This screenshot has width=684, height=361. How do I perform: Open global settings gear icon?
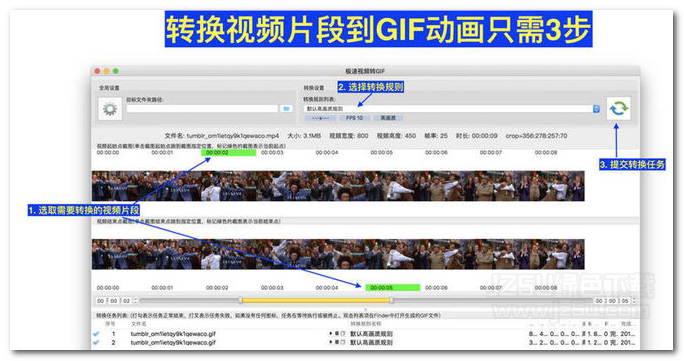[x=109, y=109]
